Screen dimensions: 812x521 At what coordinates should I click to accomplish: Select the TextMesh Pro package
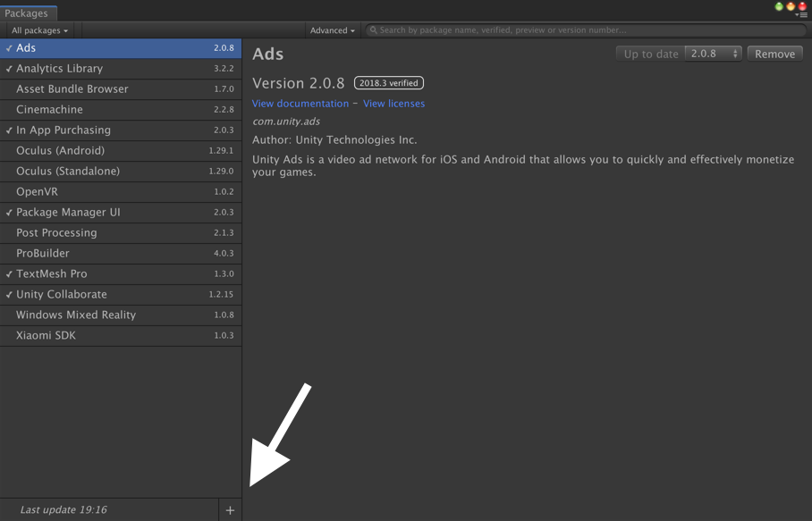point(121,273)
